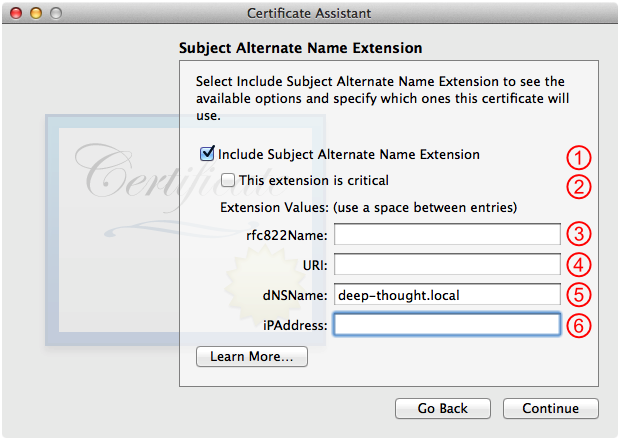The image size is (620, 440).
Task: Click the Certificate Assistant title bar
Action: (308, 13)
